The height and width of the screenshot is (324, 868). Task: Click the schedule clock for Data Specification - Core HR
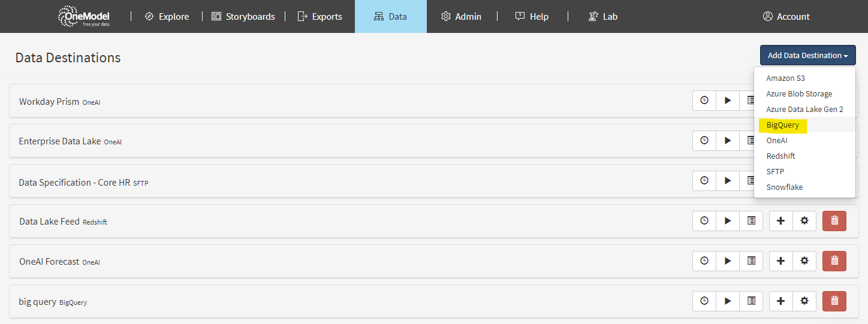[704, 181]
